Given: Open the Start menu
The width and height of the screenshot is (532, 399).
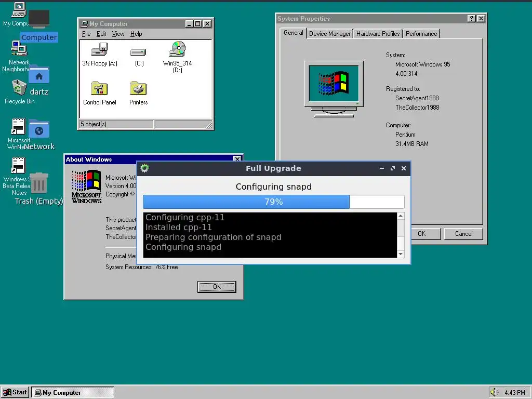Looking at the screenshot, I should pos(15,392).
